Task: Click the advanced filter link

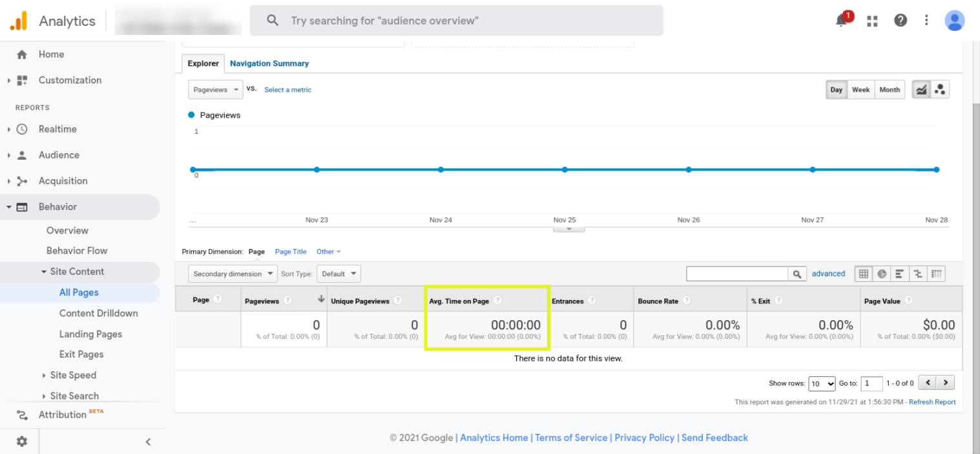Action: click(x=828, y=274)
